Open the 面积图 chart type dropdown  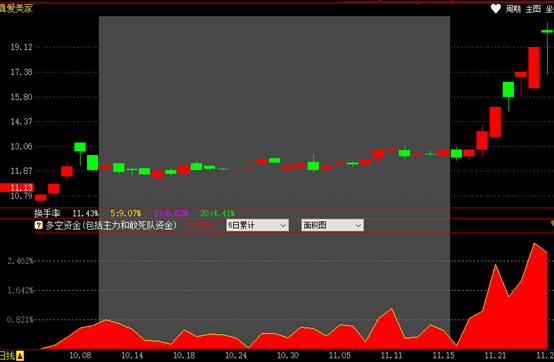tap(332, 225)
